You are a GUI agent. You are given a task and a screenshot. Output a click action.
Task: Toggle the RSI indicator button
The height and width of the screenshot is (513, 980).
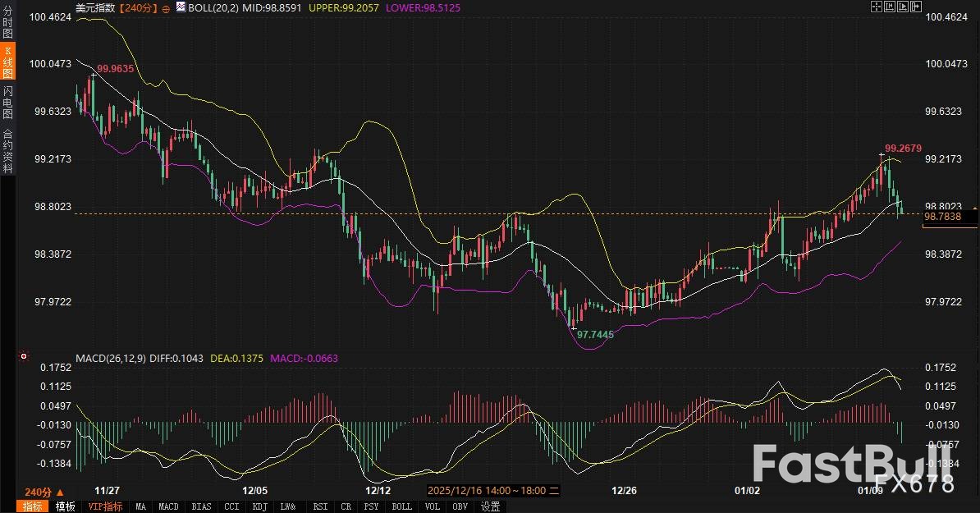pos(319,506)
